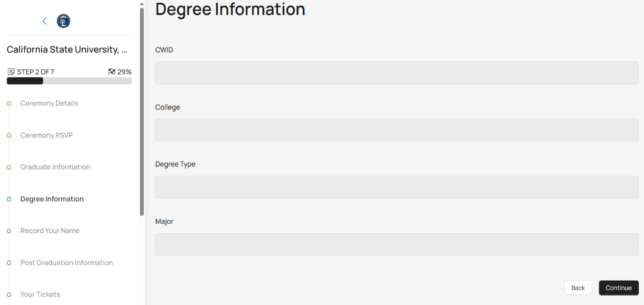
Task: Jump to Post Graduation Information step
Action: [67, 263]
